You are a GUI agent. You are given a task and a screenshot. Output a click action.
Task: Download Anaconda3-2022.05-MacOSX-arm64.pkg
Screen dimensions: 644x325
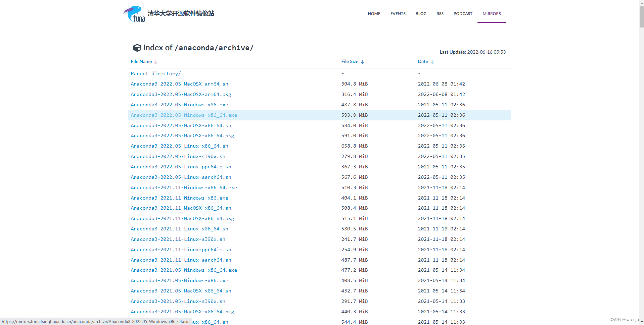(181, 94)
